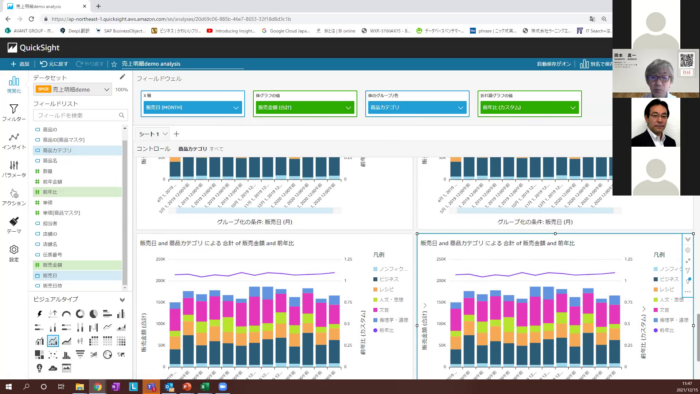Open the Filter (フィルター) panel in sidebar

[x=14, y=112]
